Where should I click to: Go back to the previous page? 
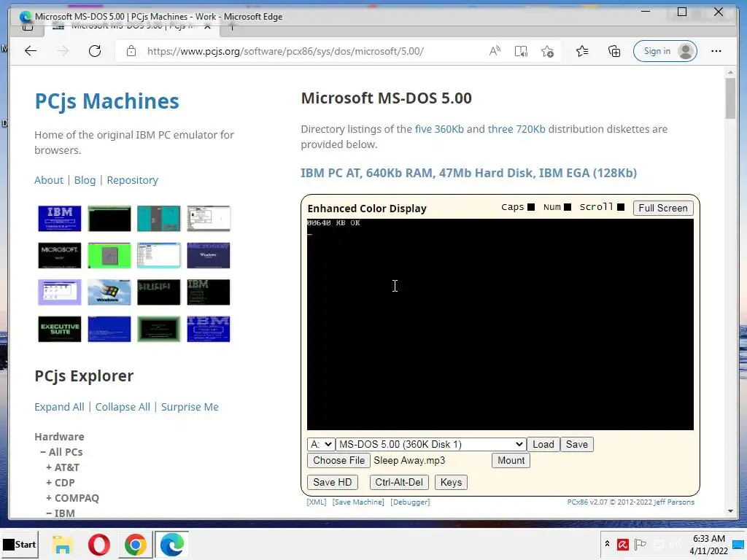point(31,51)
